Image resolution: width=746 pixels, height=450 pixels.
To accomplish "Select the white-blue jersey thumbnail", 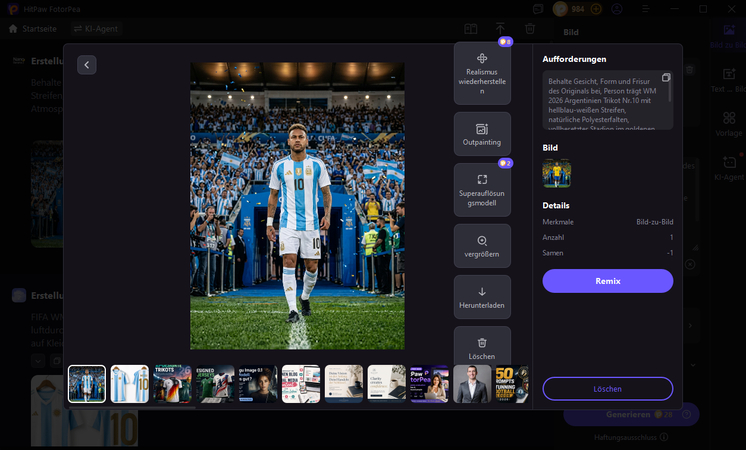I will point(130,384).
